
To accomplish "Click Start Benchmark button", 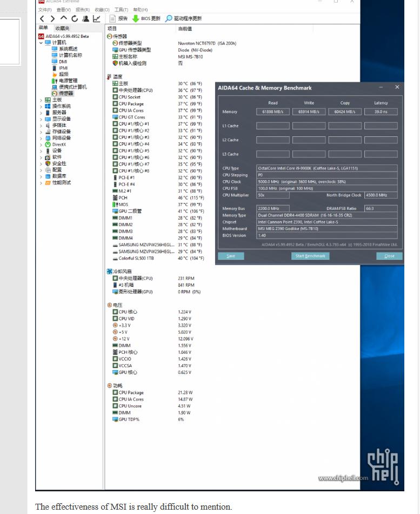I will pos(310,256).
